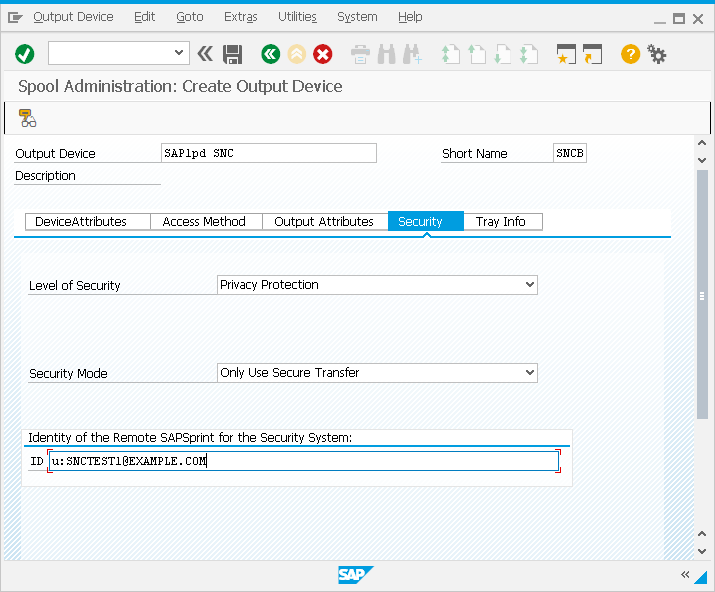The width and height of the screenshot is (715, 592).
Task: Switch to the Output Attributes tab
Action: tap(325, 222)
